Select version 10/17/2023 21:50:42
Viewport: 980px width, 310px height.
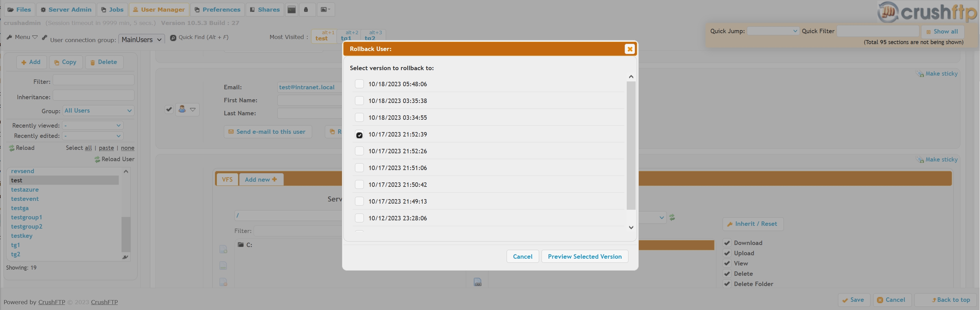coord(359,184)
